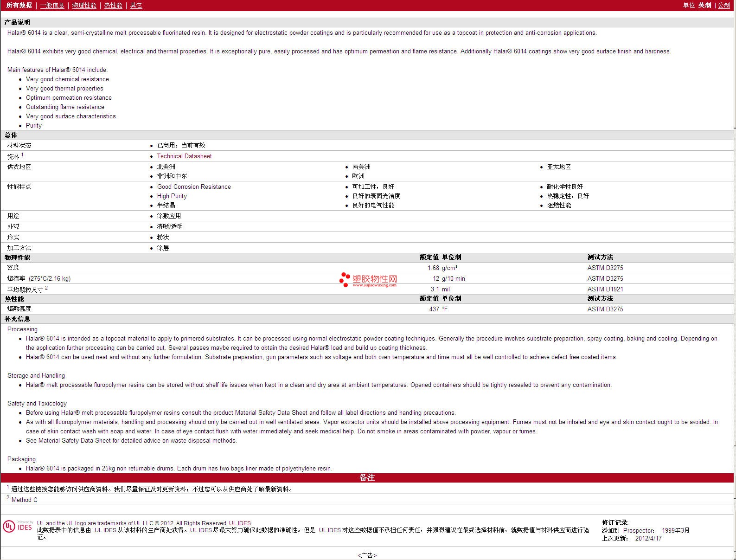Click the 上次更新 date 2012/4/17
The height and width of the screenshot is (560, 736).
click(648, 538)
